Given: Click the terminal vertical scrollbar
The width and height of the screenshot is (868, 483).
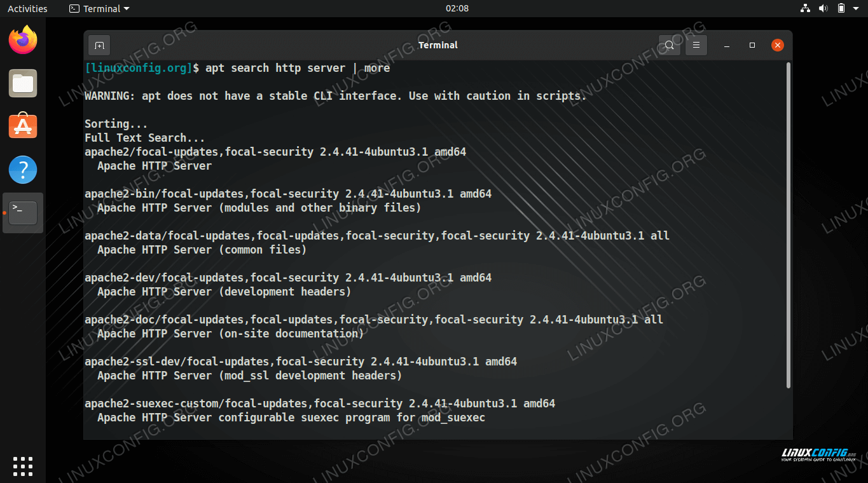Looking at the screenshot, I should click(x=789, y=225).
